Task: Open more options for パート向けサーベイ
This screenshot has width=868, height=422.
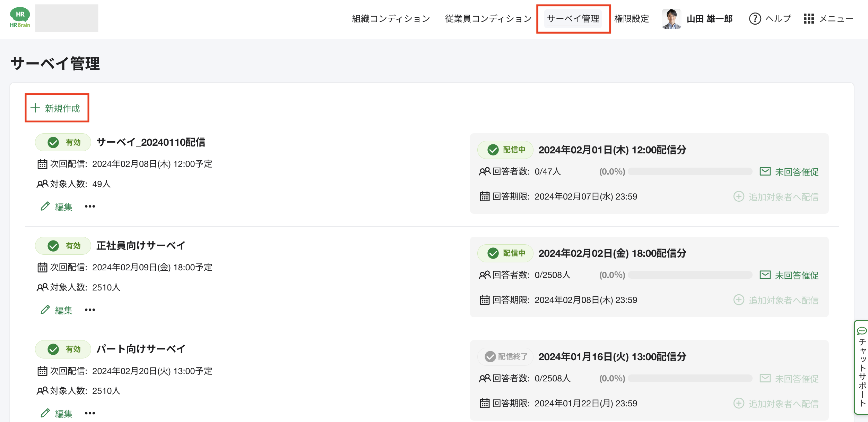Action: 90,413
